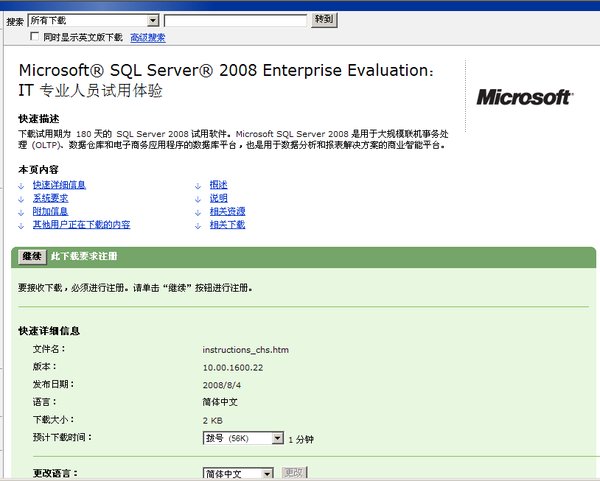
Task: Select download size 2 KB value
Action: [213, 421]
